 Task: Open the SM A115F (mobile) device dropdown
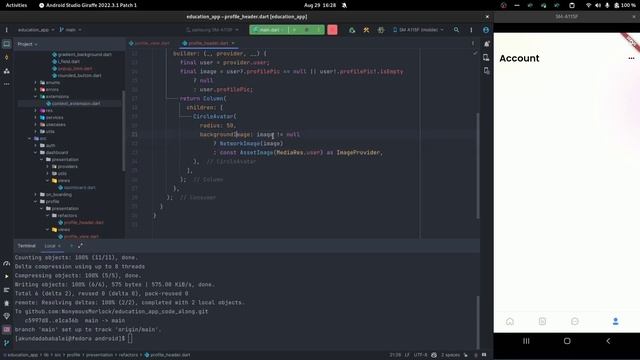click(x=418, y=30)
